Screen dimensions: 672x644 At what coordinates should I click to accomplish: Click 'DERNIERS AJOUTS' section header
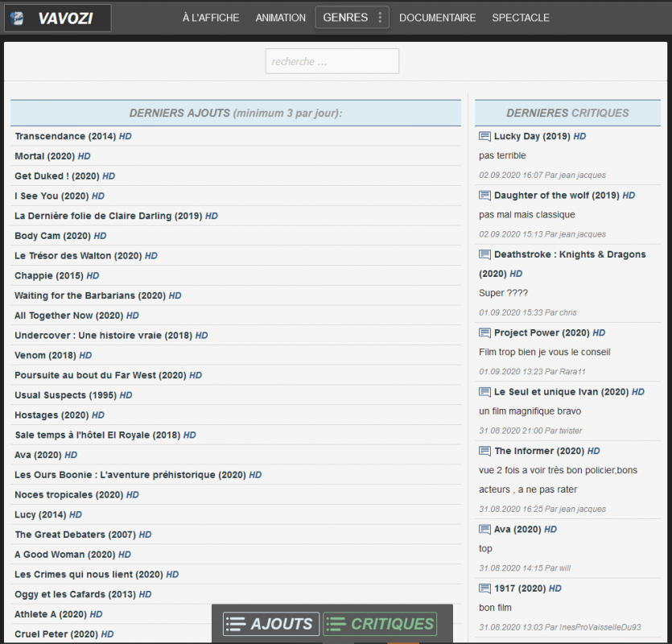[x=236, y=114]
